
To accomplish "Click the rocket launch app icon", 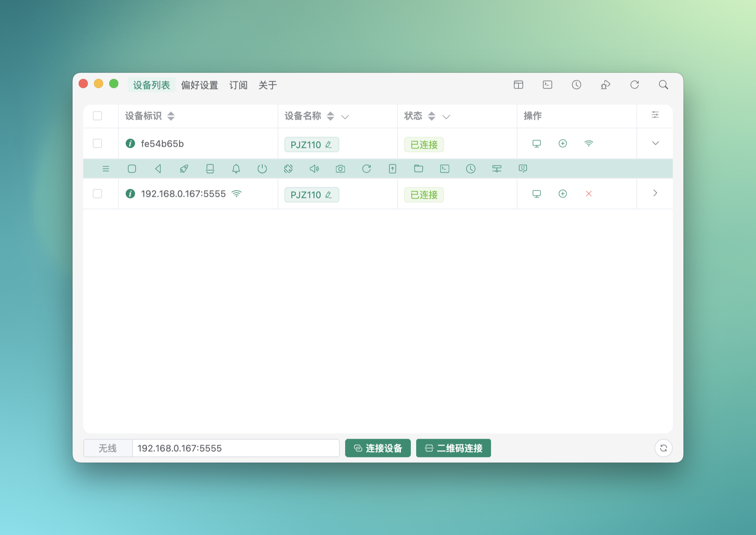I will tap(184, 169).
